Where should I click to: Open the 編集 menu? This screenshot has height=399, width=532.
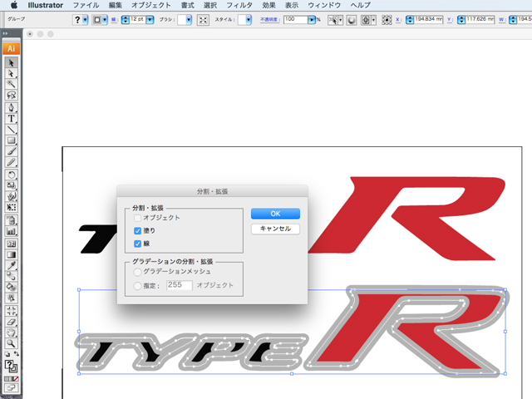point(116,5)
